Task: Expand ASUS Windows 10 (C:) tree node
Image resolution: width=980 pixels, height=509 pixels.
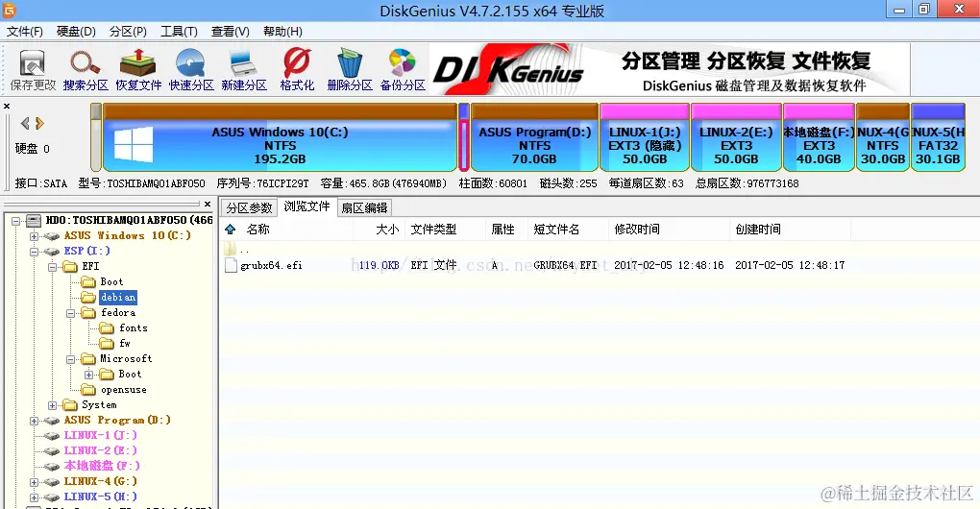Action: (35, 236)
